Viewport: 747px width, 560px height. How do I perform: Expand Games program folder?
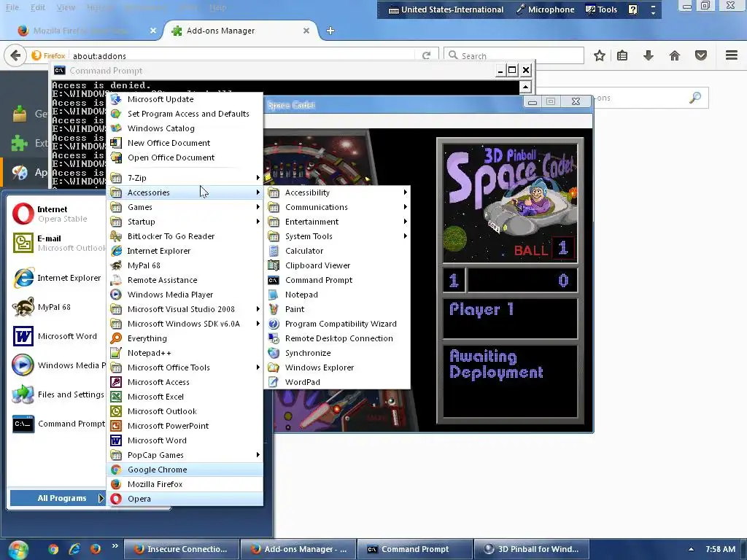(x=185, y=207)
